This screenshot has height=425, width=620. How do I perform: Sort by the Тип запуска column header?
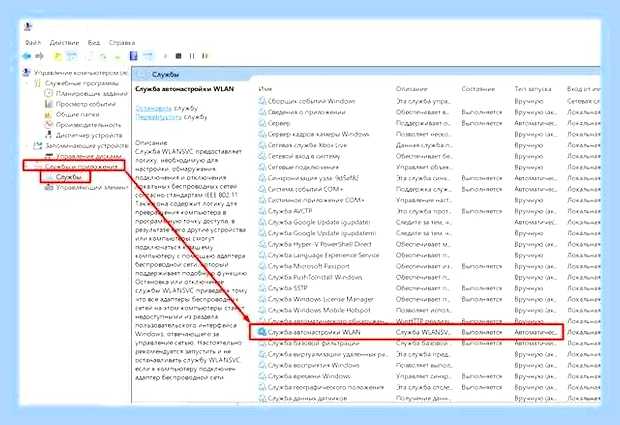coord(533,89)
